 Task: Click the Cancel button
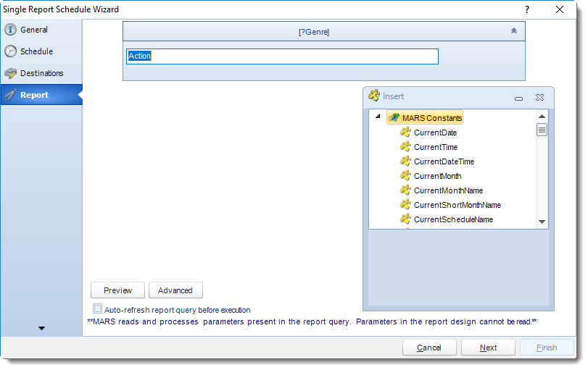point(429,348)
